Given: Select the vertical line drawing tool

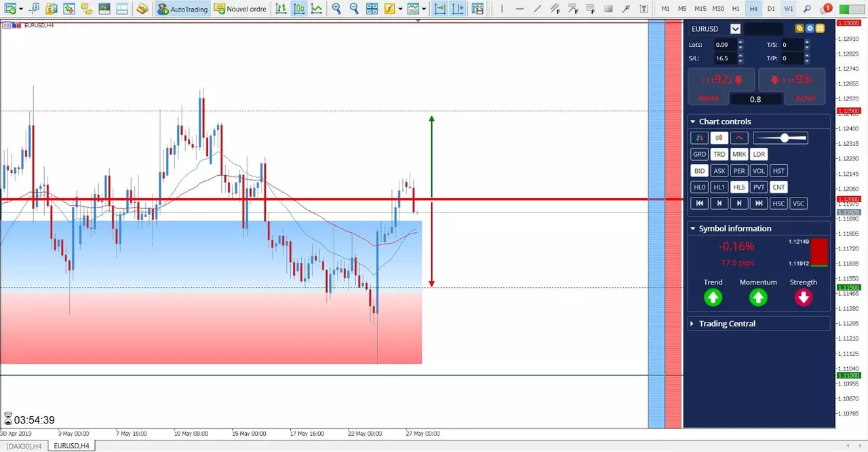Looking at the screenshot, I should coord(502,9).
